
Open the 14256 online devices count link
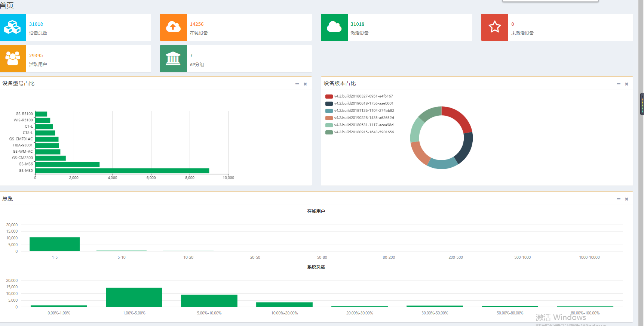coord(197,24)
